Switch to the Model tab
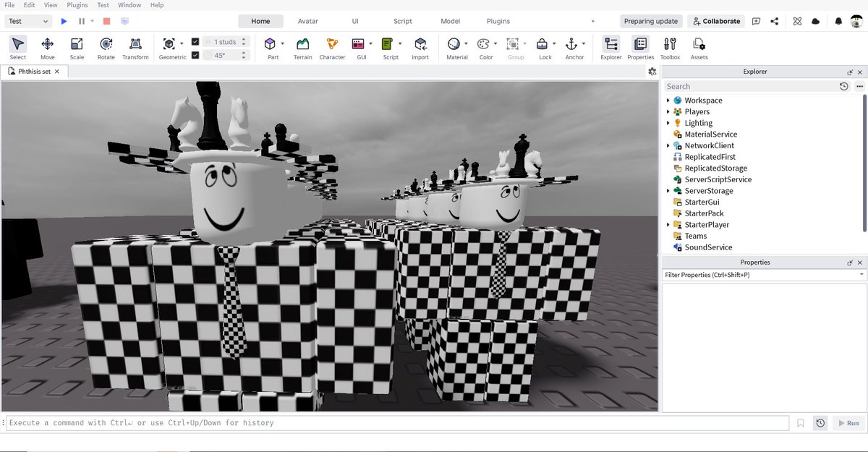 (x=450, y=22)
